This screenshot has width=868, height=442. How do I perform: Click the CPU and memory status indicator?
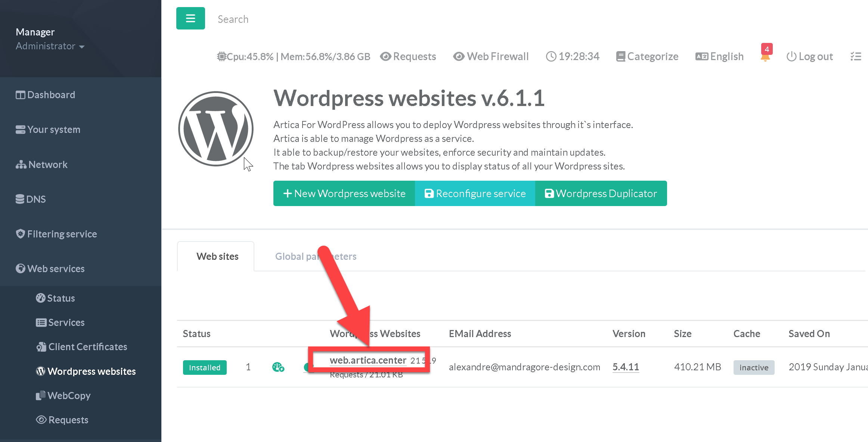coord(293,56)
